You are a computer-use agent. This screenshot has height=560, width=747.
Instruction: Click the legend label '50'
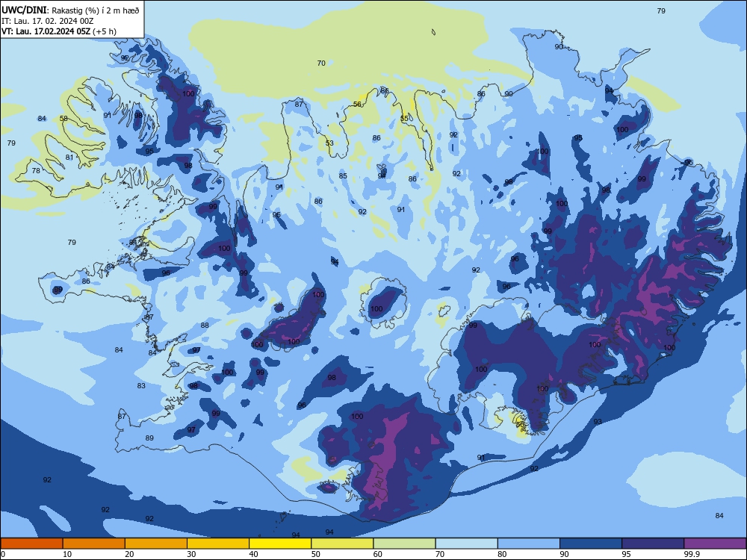click(315, 554)
